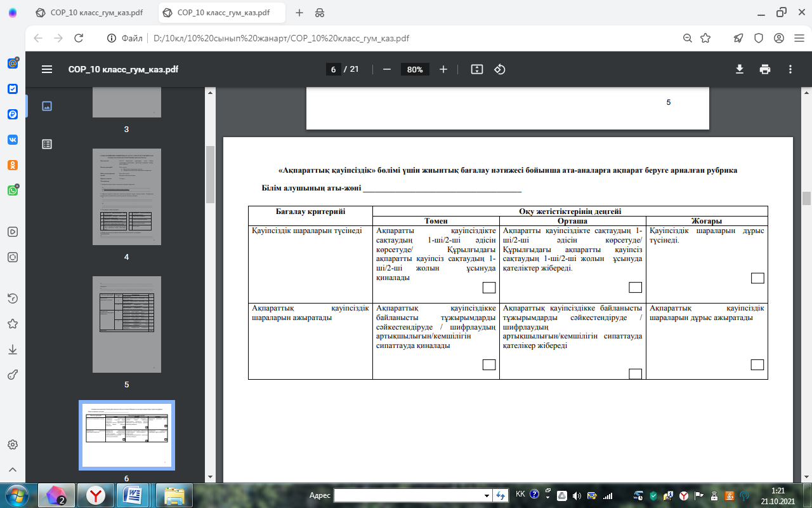812x508 pixels.
Task: Switch the KK input language
Action: [x=520, y=494]
